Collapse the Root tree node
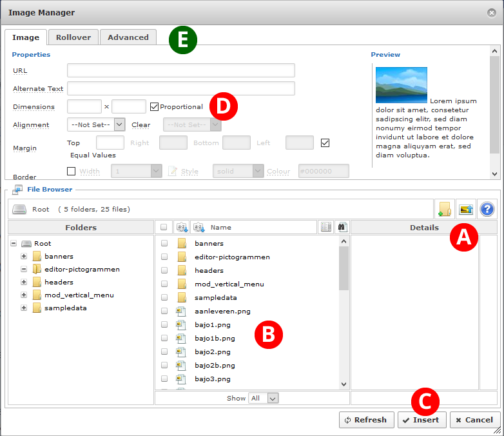Screen dimensions: 504x436 tap(14, 243)
